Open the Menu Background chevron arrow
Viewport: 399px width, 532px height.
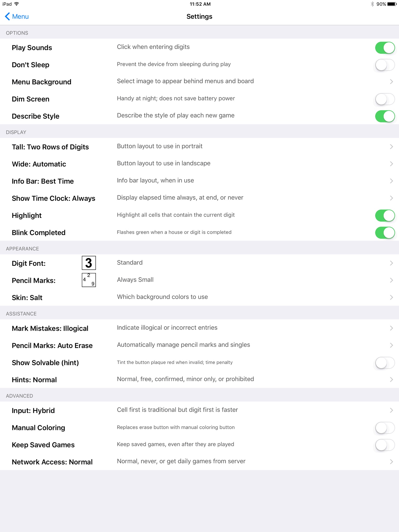pos(391,82)
